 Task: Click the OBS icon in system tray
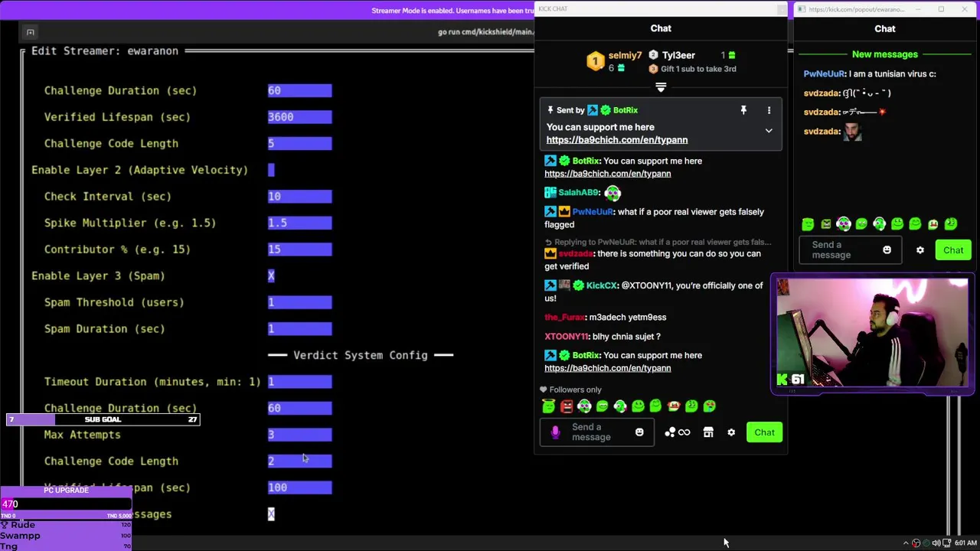coord(916,543)
